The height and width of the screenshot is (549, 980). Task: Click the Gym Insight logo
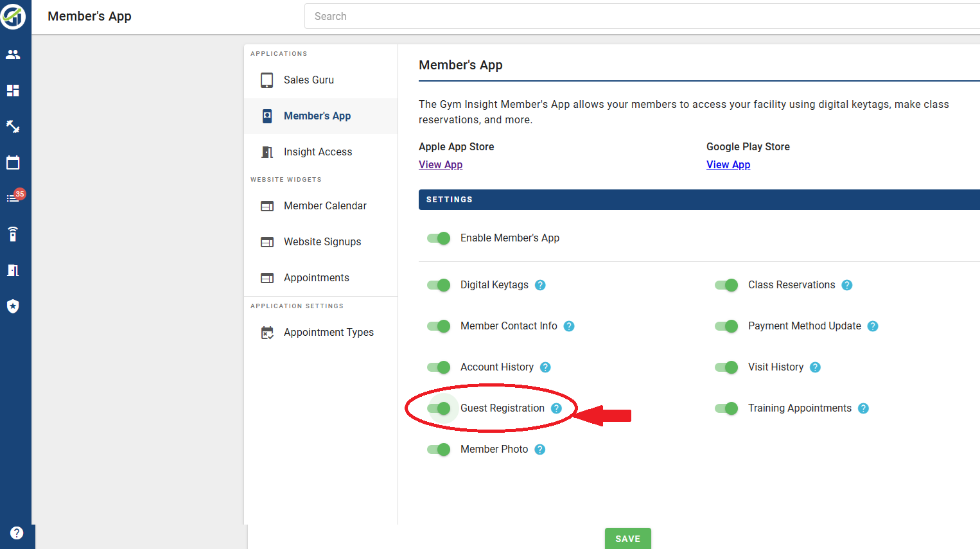tap(13, 16)
